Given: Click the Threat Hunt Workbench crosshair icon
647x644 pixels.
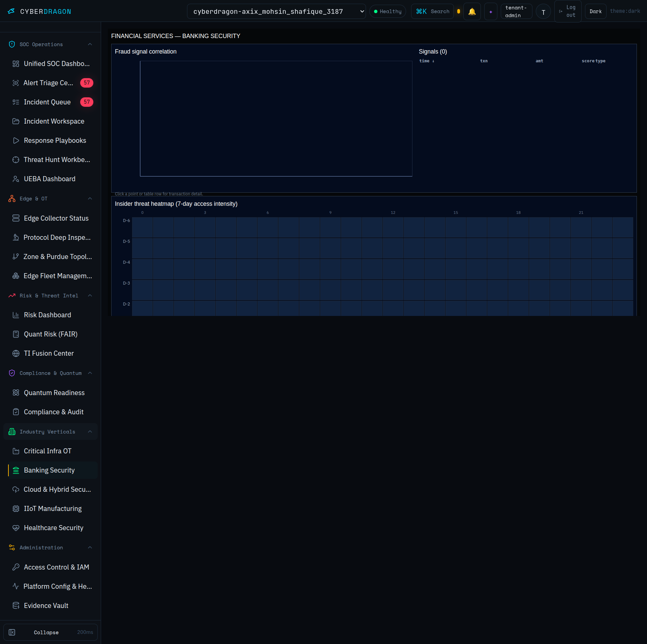Looking at the screenshot, I should (x=16, y=160).
